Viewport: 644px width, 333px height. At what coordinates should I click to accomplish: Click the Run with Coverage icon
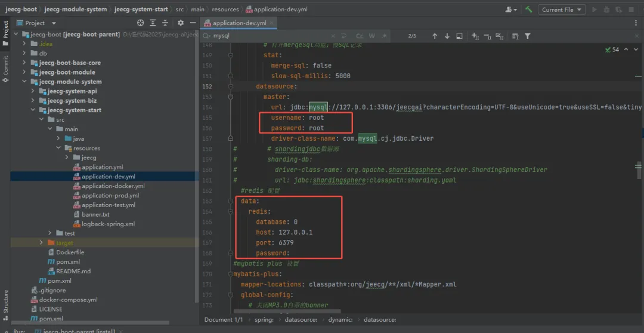click(x=618, y=10)
